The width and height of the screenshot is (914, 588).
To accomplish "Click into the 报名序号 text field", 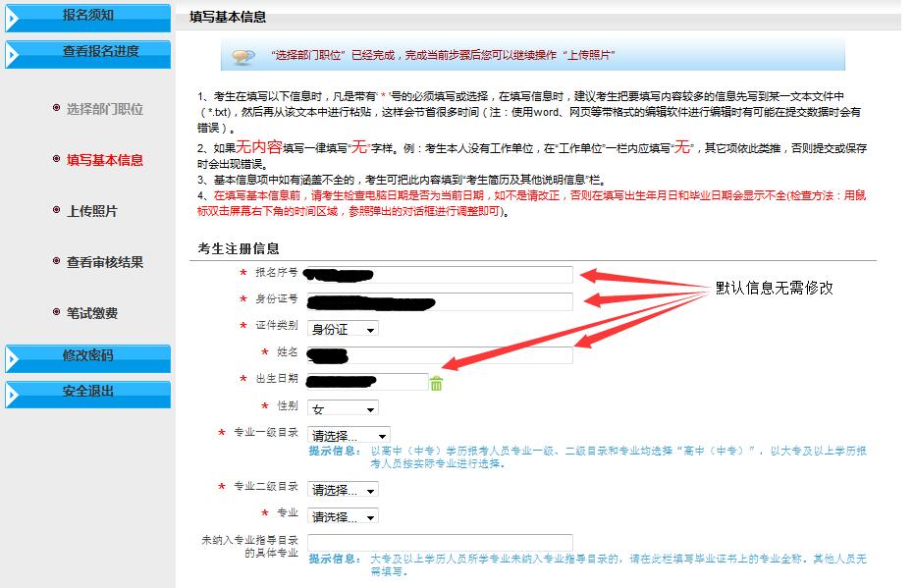I will point(439,275).
